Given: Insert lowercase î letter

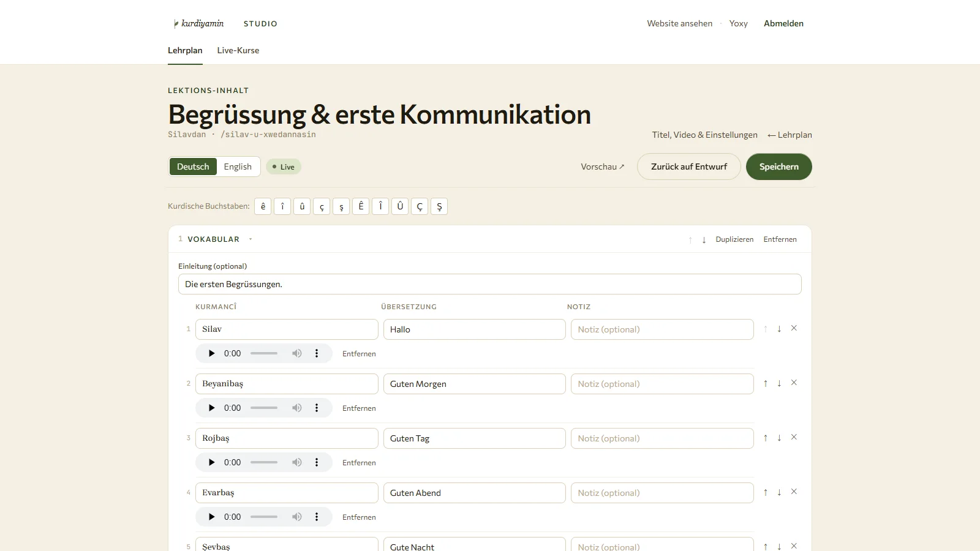Looking at the screenshot, I should [x=282, y=206].
